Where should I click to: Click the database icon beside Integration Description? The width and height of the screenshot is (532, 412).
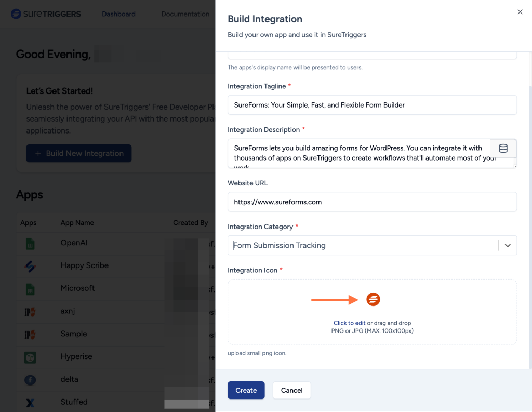tap(503, 148)
